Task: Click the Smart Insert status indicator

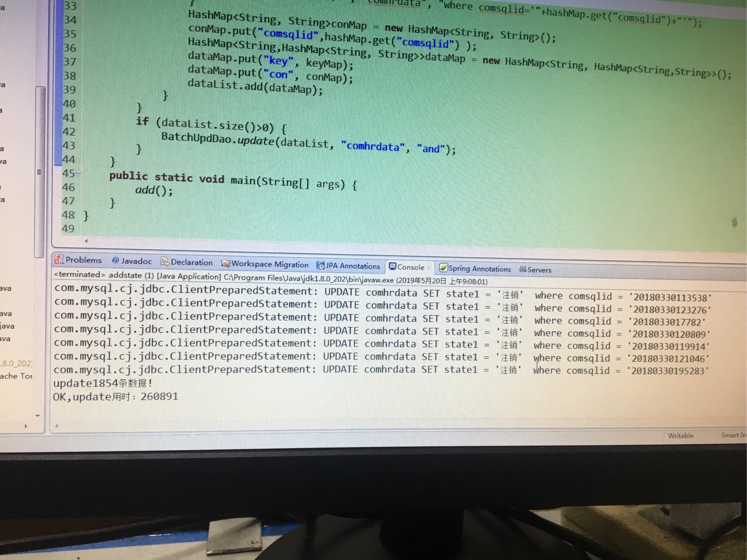Action: [733, 435]
